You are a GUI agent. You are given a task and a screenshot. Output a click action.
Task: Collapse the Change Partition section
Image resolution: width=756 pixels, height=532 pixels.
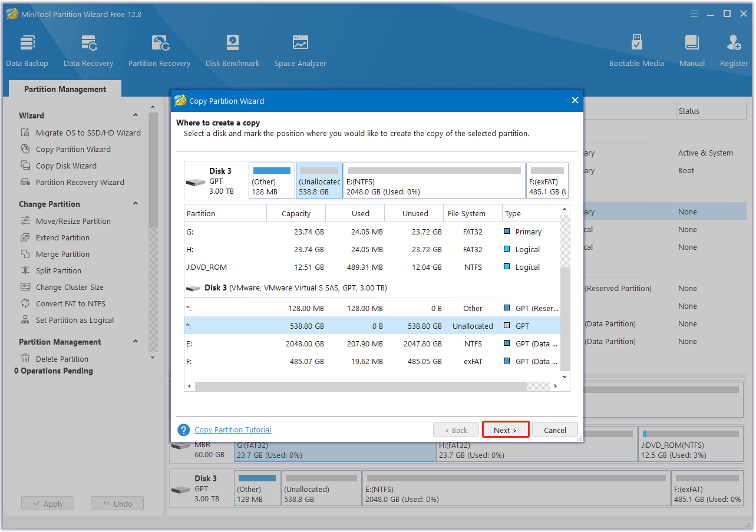click(x=136, y=204)
